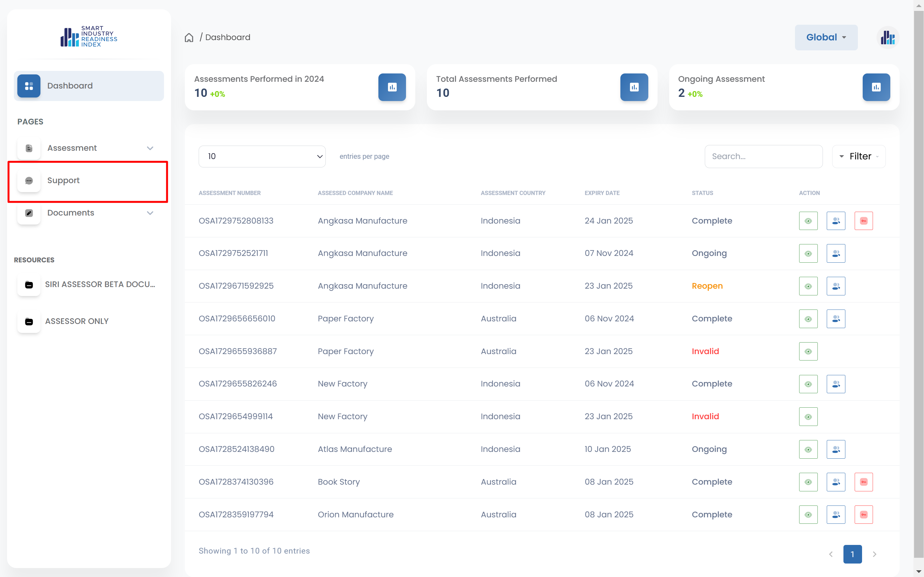Image resolution: width=924 pixels, height=577 pixels.
Task: Click users icon for Atlas Manufacture row
Action: pyautogui.click(x=835, y=449)
